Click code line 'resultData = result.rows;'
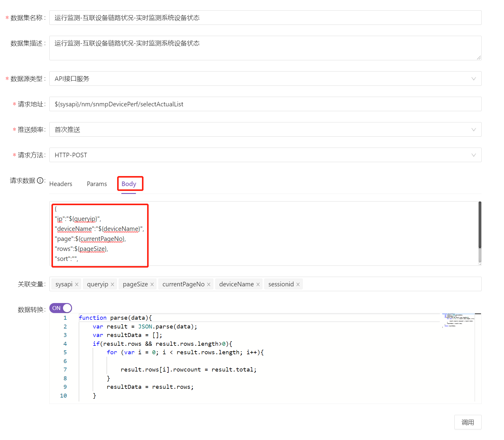The width and height of the screenshot is (504, 440). click(x=150, y=387)
